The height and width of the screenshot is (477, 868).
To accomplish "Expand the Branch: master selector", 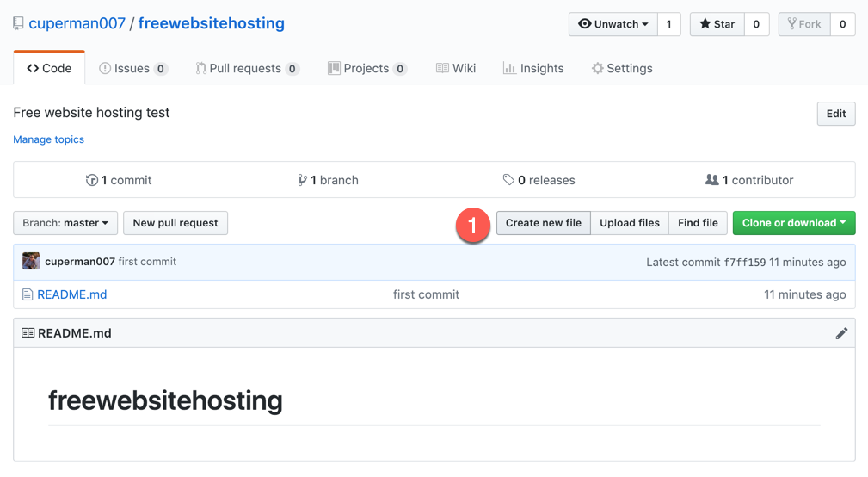I will [x=65, y=223].
